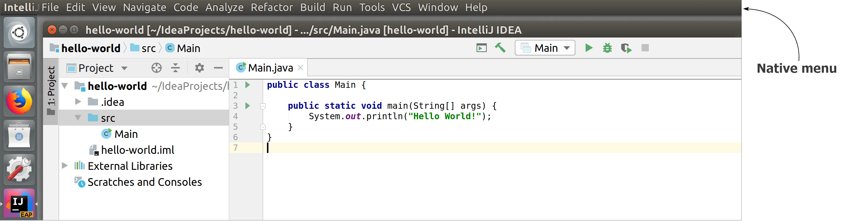Hide the Project tool window with minus icon
Image resolution: width=868 pixels, height=221 pixels.
click(218, 68)
